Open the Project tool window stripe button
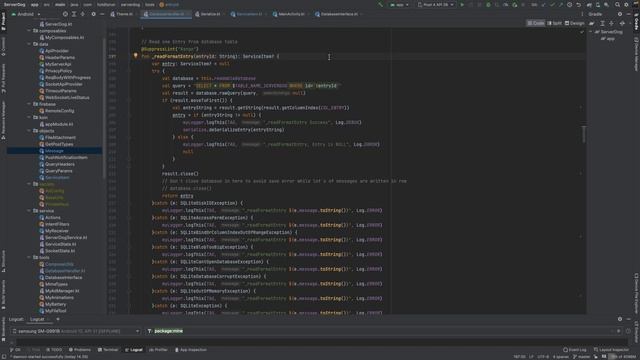This screenshot has height=360, width=640. click(3, 21)
